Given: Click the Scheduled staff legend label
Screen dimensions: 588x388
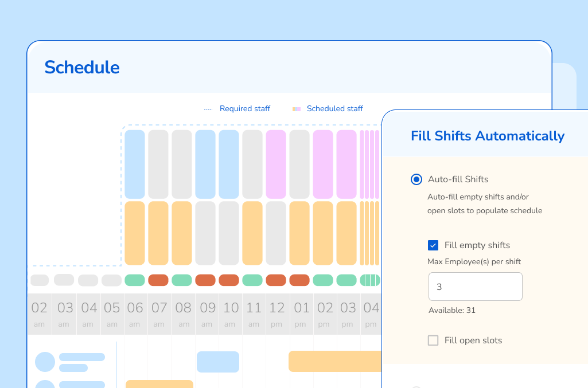Looking at the screenshot, I should click(334, 108).
